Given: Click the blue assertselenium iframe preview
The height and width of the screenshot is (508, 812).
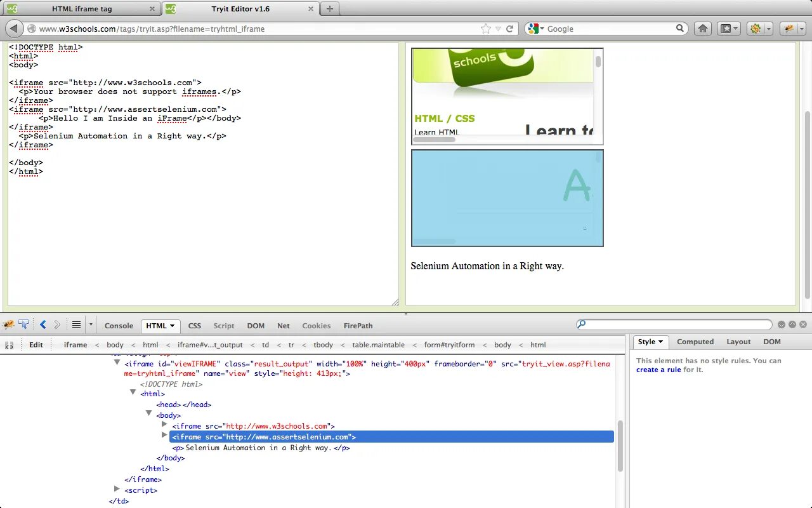Looking at the screenshot, I should click(x=507, y=198).
